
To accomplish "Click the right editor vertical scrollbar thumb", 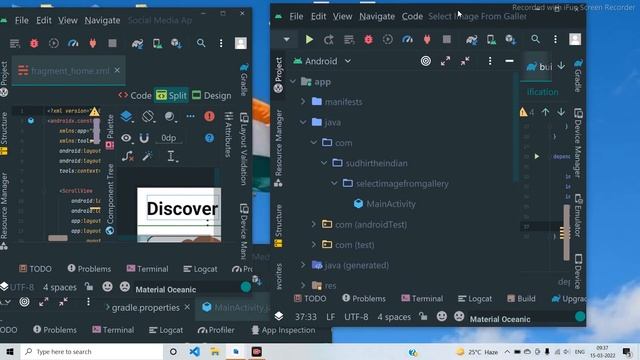I will pyautogui.click(x=567, y=232).
